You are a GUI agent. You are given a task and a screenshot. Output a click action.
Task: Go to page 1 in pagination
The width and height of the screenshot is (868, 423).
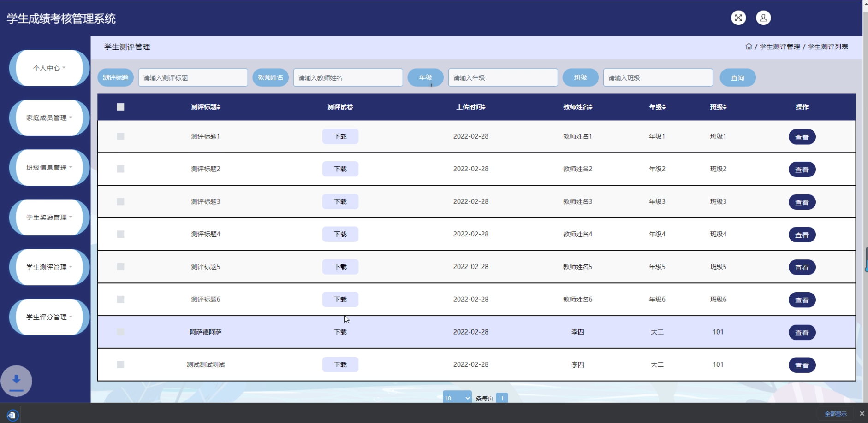[x=502, y=398]
